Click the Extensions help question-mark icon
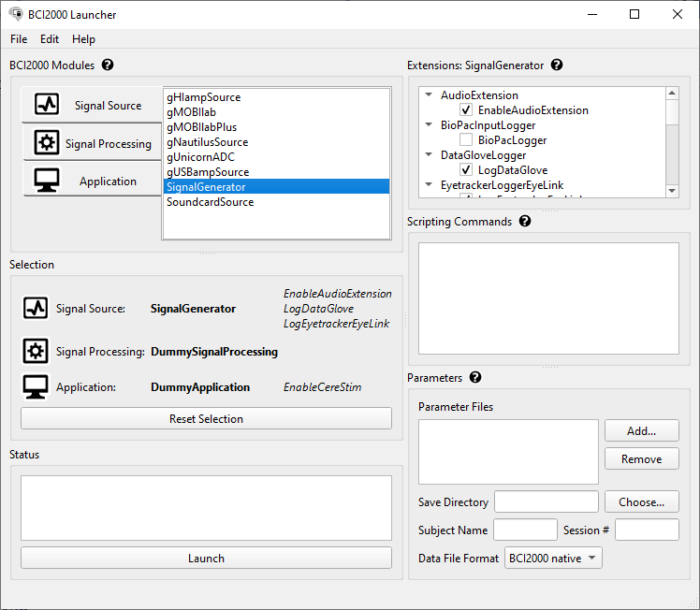 tap(557, 65)
